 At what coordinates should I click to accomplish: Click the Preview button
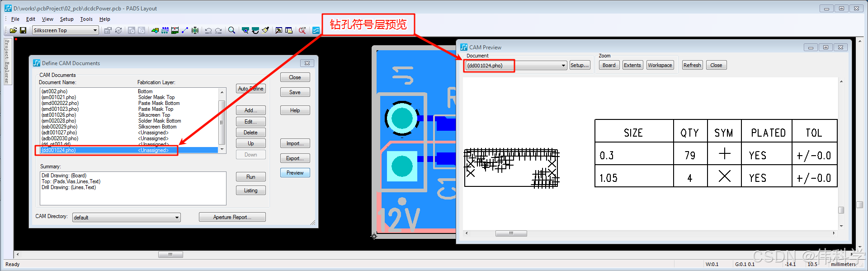(x=295, y=173)
